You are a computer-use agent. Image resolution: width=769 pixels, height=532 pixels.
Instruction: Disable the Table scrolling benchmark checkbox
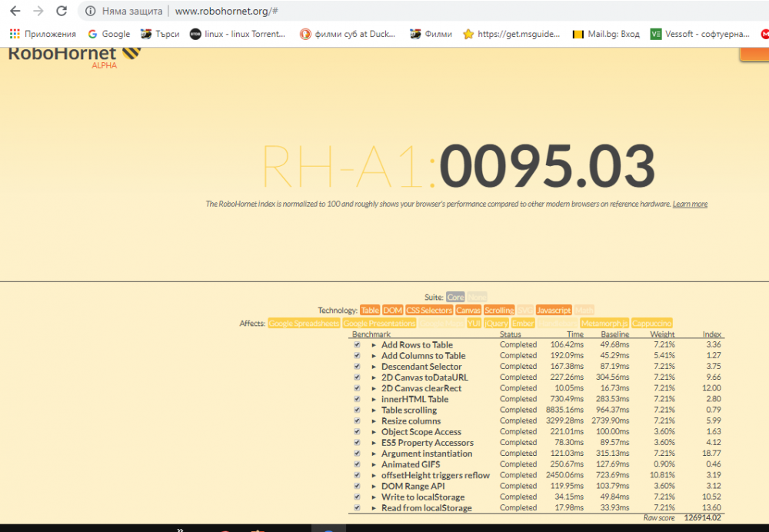[x=357, y=410]
